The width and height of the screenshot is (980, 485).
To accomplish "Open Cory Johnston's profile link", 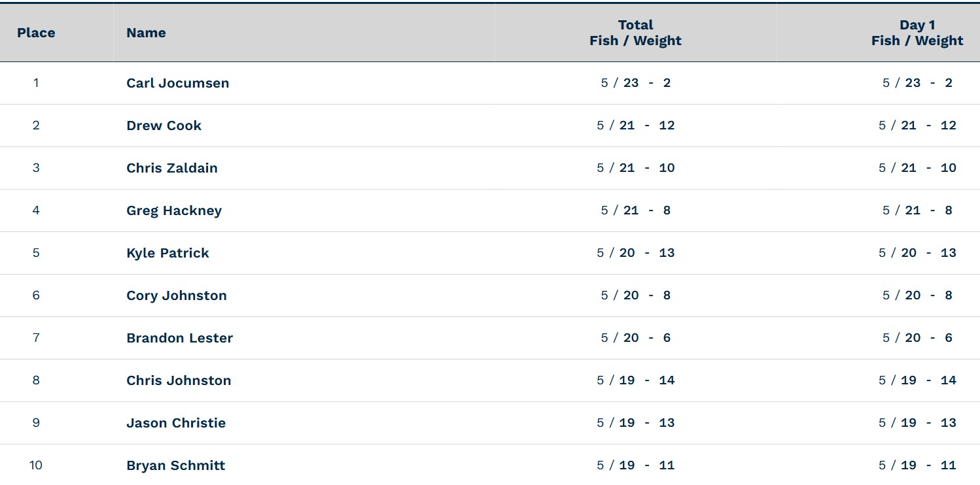I will pyautogui.click(x=177, y=295).
